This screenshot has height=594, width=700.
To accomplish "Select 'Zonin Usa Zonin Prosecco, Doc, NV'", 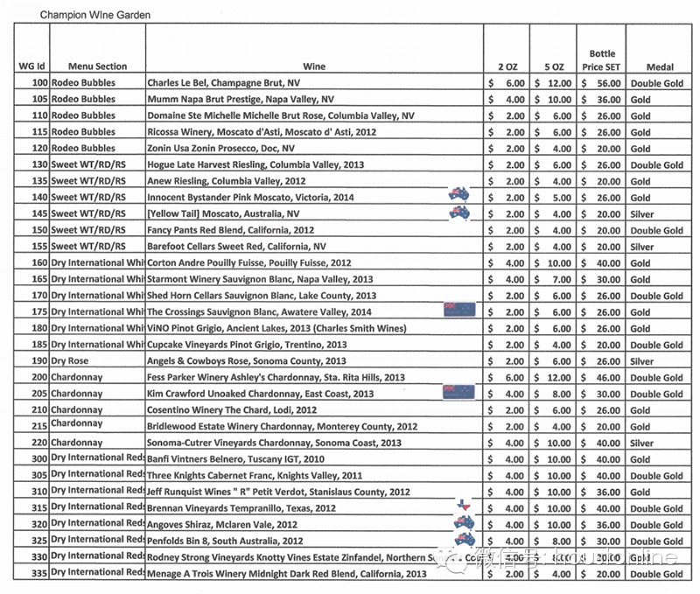I will click(315, 148).
